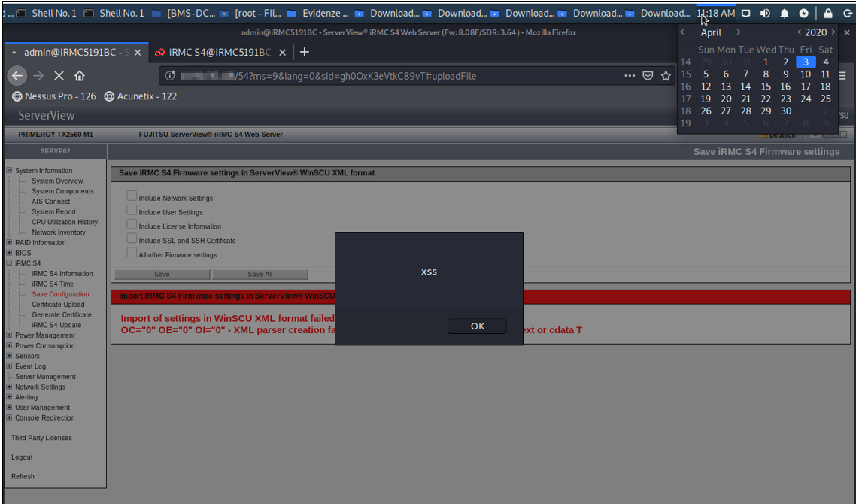
Task: Close the admin@iRMC5191BC tab
Action: click(138, 53)
